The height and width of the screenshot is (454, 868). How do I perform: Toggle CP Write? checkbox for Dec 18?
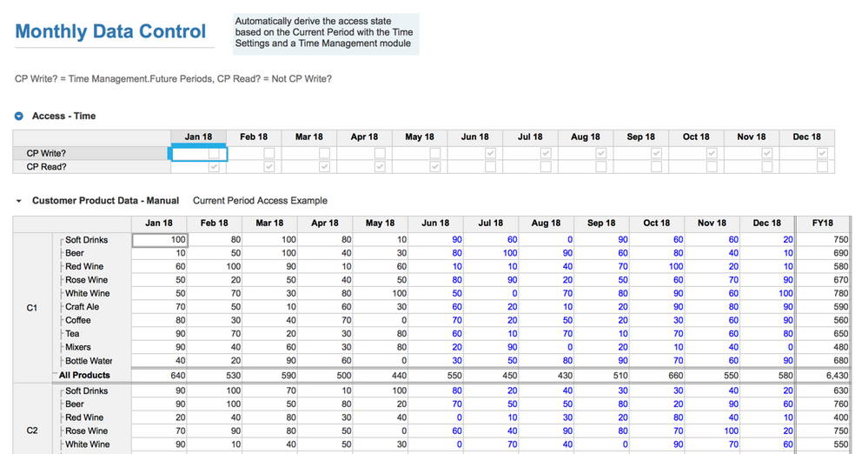tap(822, 153)
